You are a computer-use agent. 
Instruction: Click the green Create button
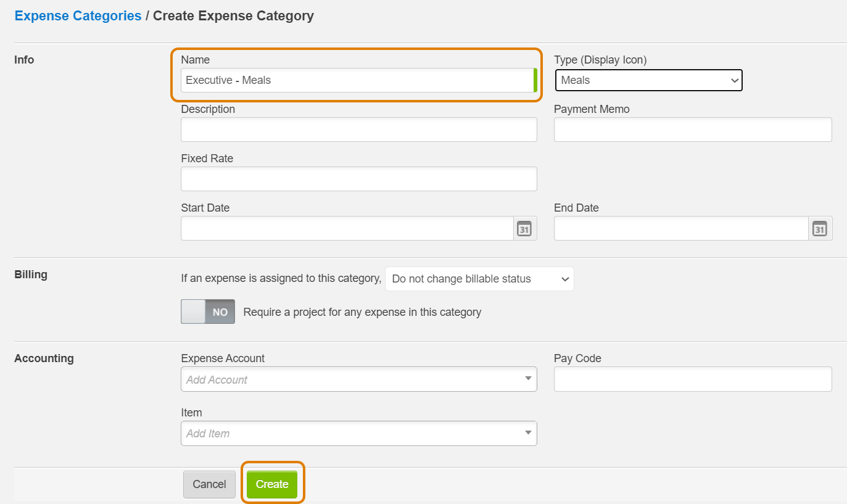272,484
